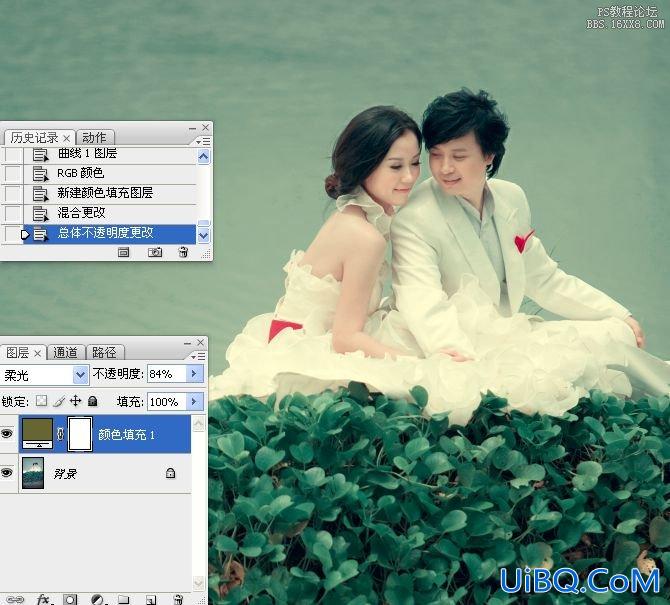The image size is (670, 605).
Task: Toggle lock transparent pixels
Action: [x=41, y=401]
